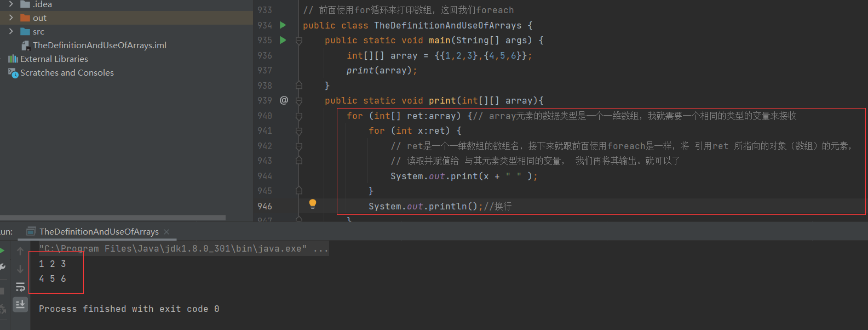Collapse main method fold on line 935
The height and width of the screenshot is (330, 868).
pos(299,41)
